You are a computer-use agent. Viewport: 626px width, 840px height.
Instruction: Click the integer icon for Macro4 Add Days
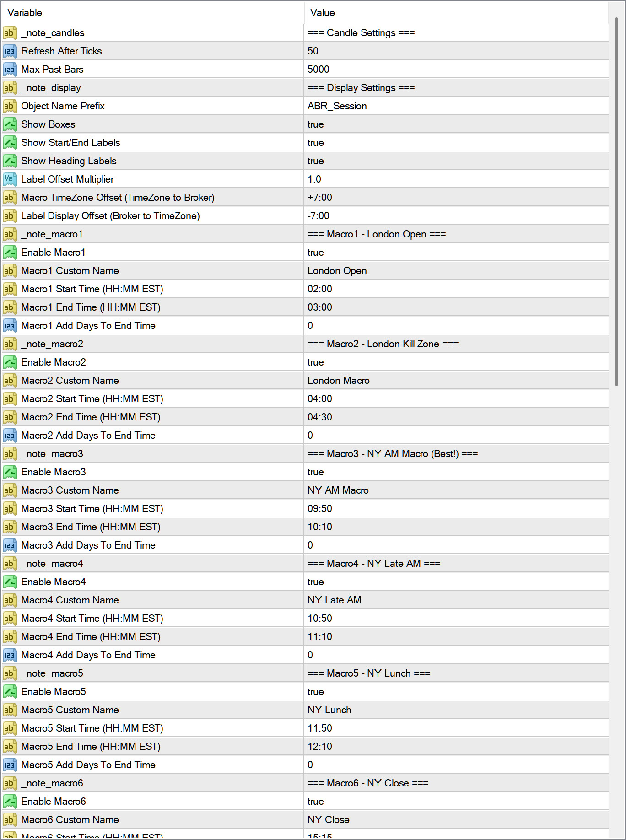(9, 655)
